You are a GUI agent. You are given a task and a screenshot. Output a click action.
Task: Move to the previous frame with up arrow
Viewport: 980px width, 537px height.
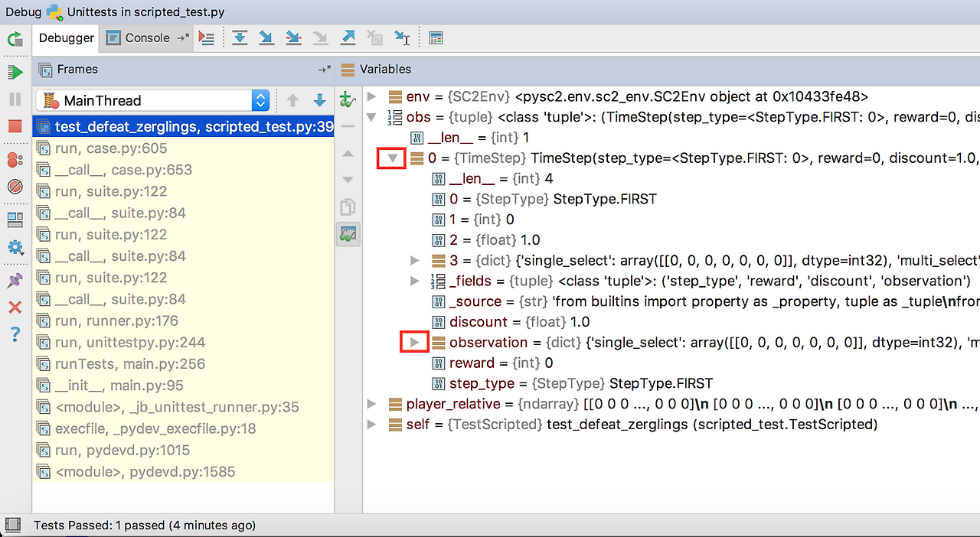click(x=292, y=100)
